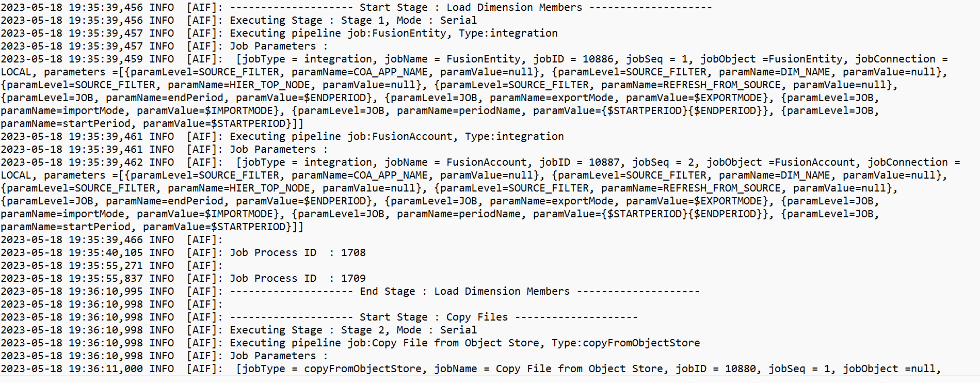The width and height of the screenshot is (980, 383).
Task: Click "Stage 2, Mode : Serial" text
Action: click(x=409, y=330)
